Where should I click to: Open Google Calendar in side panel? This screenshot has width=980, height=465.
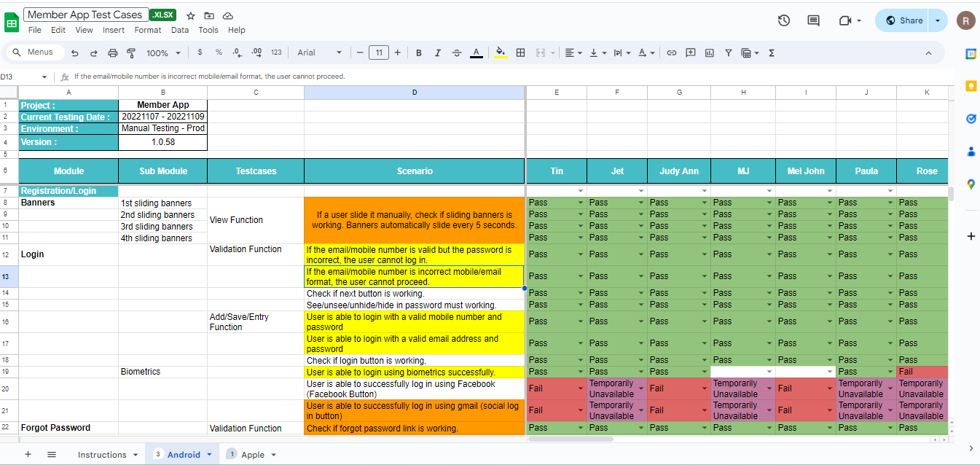(x=971, y=54)
